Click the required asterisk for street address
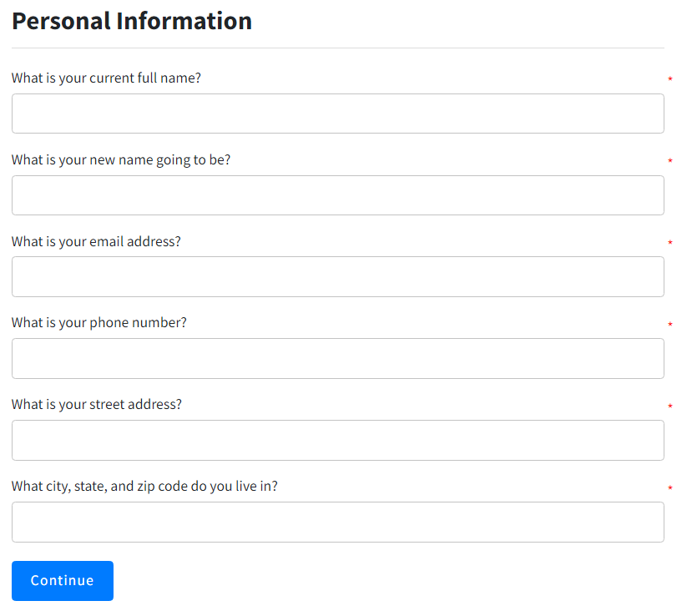Viewport: 692px width, 616px height. click(x=670, y=406)
